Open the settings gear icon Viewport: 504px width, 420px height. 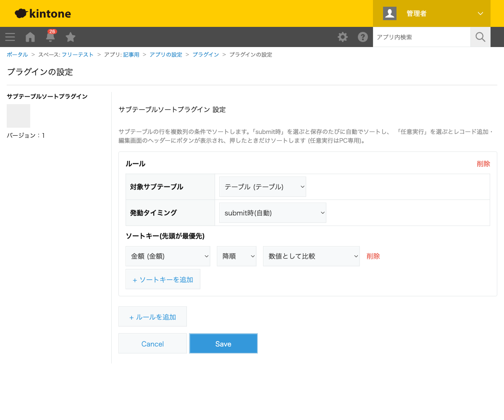click(343, 37)
